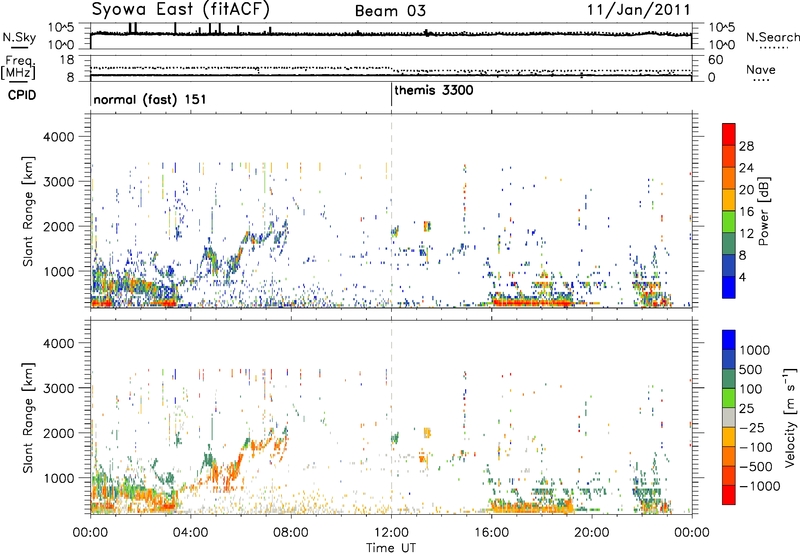The image size is (800, 554).
Task: Click the velocity panel Slant Range [km] label
Action: click(x=28, y=418)
